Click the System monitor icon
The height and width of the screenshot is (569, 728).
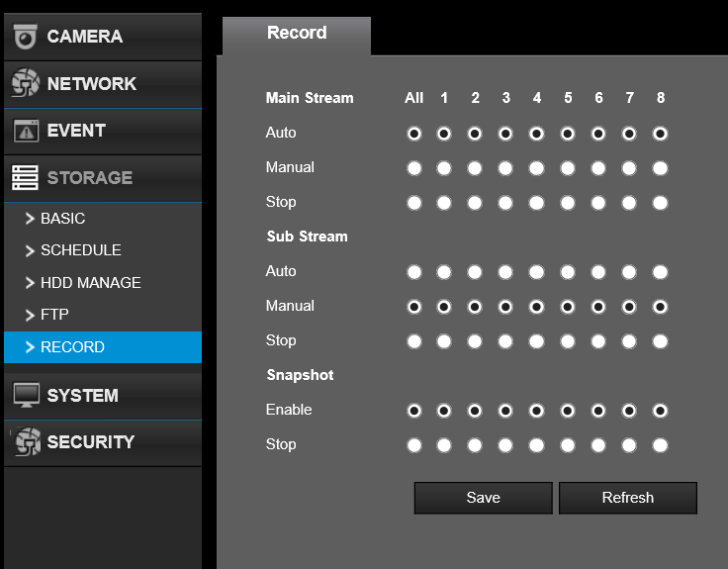(x=26, y=395)
